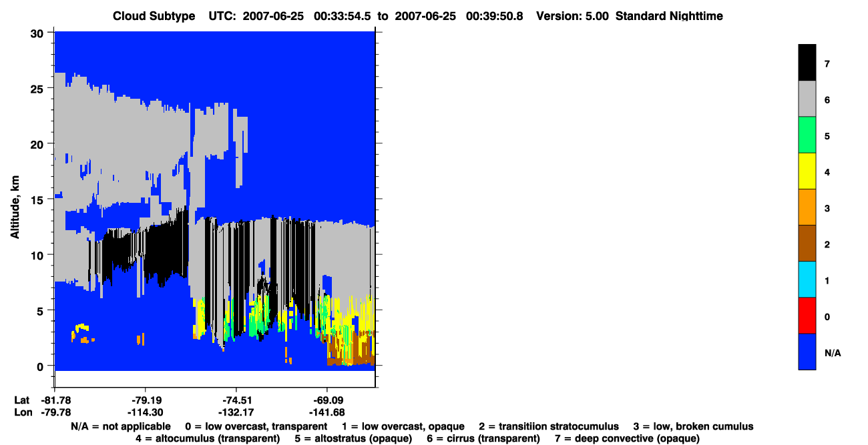Click the red low overcast transparent swatch
This screenshot has height=445, width=868.
[x=807, y=315]
